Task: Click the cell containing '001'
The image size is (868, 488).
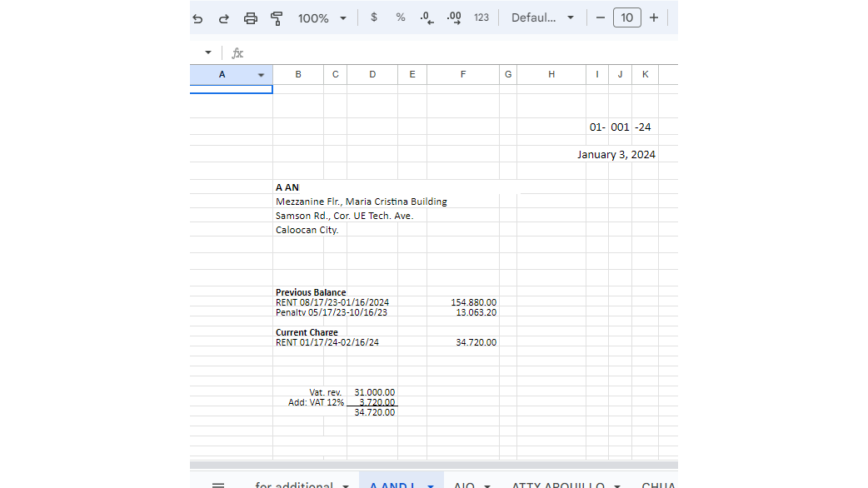Action: [620, 127]
